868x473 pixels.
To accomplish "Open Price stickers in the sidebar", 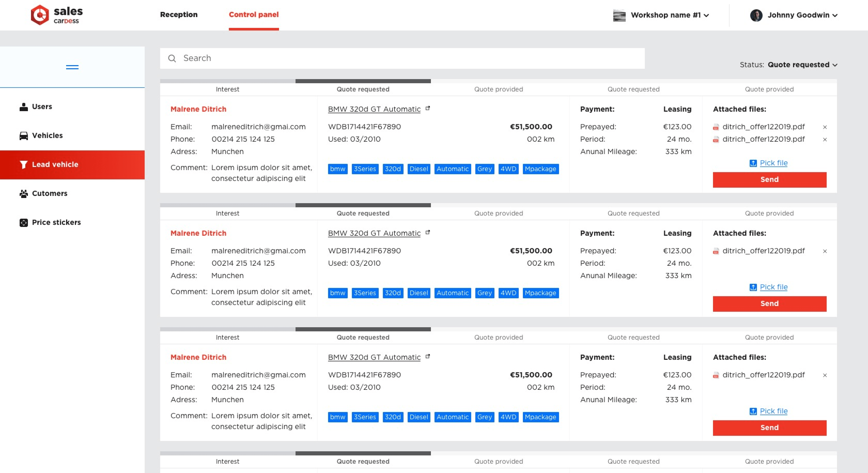I will tap(72, 223).
